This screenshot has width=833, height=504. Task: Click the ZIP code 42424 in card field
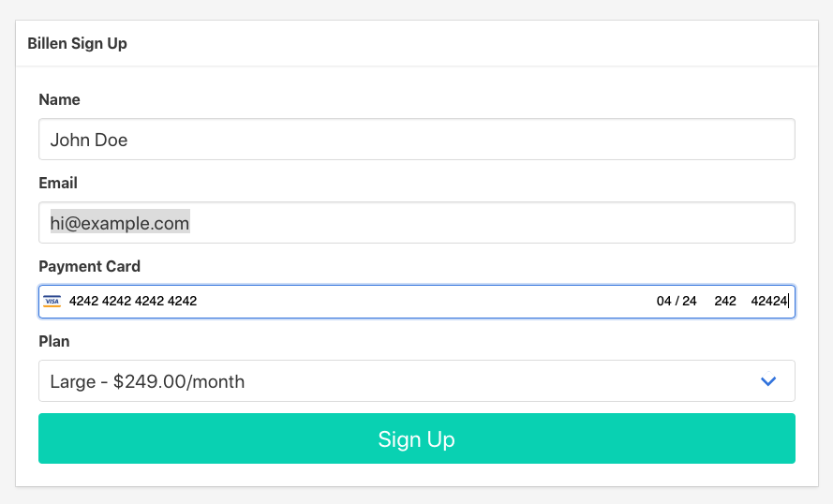pos(769,302)
